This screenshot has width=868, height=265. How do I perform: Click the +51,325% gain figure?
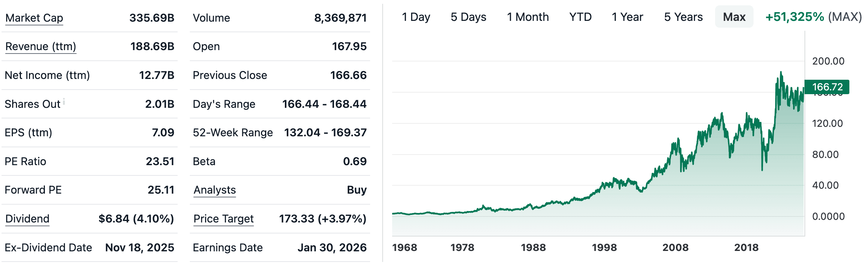pyautogui.click(x=797, y=17)
